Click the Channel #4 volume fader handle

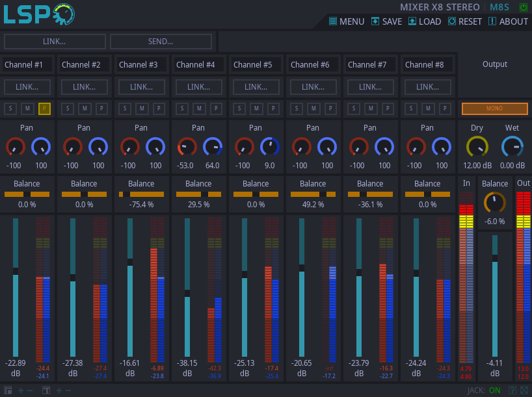tap(187, 293)
